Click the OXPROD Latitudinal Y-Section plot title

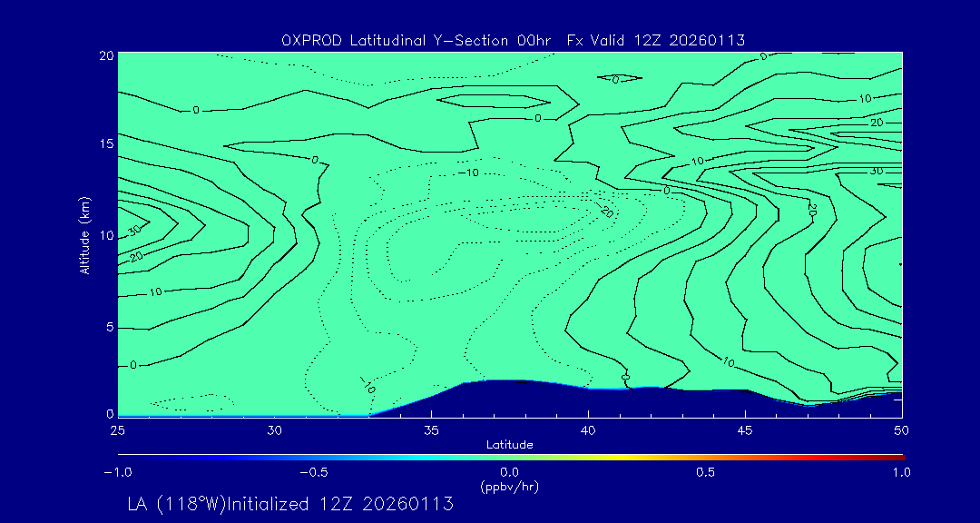click(x=514, y=39)
